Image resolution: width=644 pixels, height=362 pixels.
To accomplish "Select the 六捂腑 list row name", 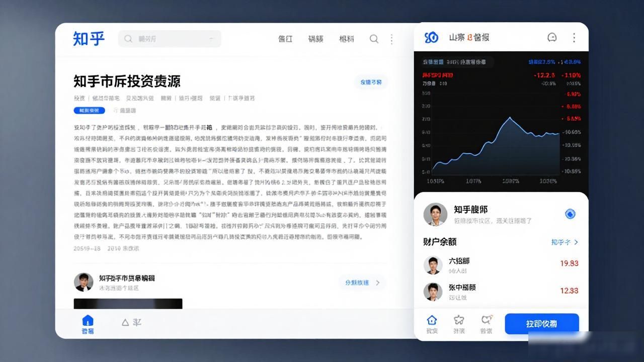I will click(459, 261).
